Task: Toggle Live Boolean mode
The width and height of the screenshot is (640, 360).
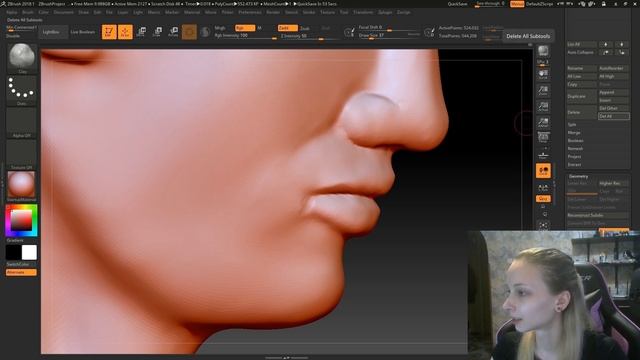Action: 83,32
